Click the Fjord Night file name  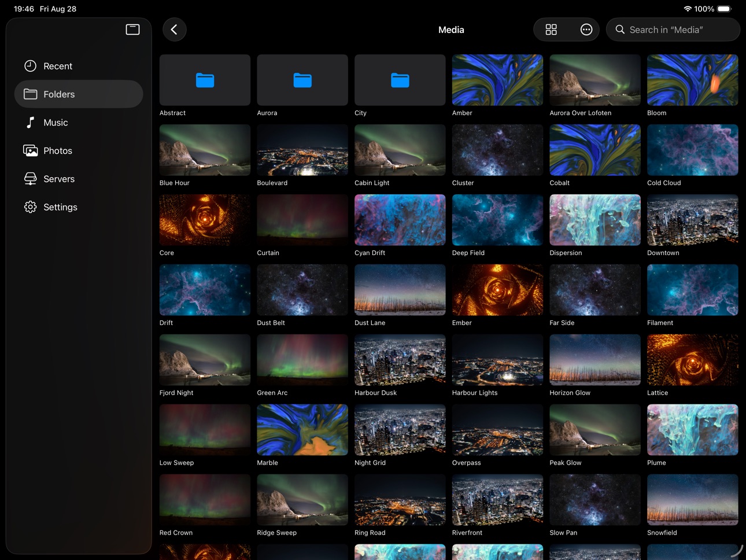176,393
